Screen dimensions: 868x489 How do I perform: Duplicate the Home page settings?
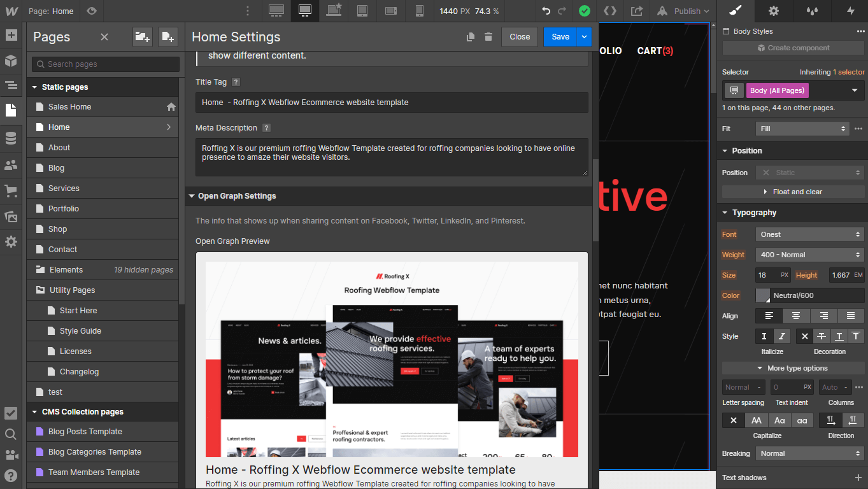471,37
